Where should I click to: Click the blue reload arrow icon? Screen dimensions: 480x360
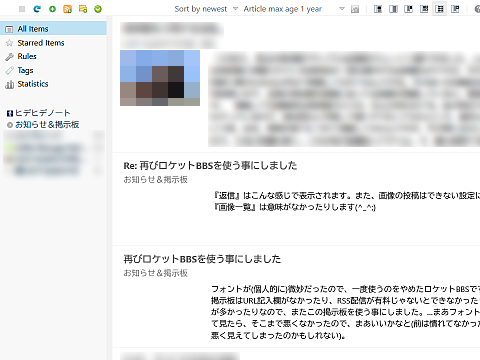(37, 9)
